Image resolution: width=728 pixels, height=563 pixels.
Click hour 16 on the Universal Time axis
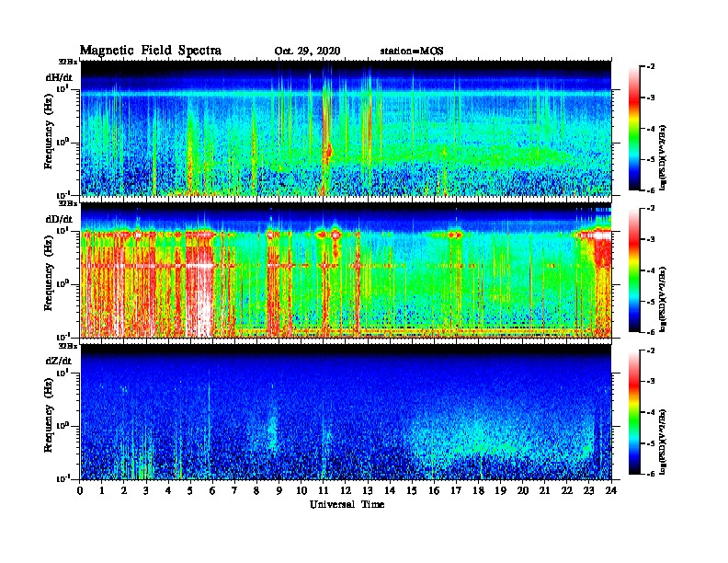(x=435, y=491)
